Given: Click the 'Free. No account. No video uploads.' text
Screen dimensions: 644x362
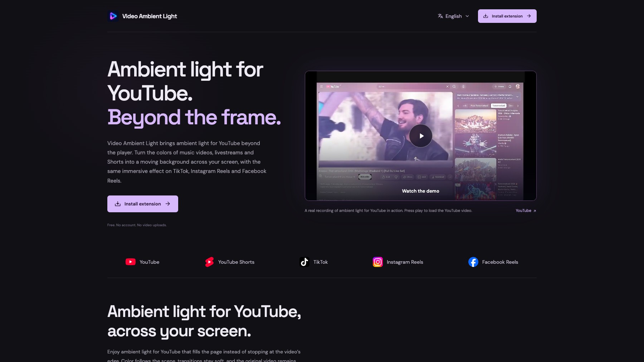Looking at the screenshot, I should (x=137, y=225).
